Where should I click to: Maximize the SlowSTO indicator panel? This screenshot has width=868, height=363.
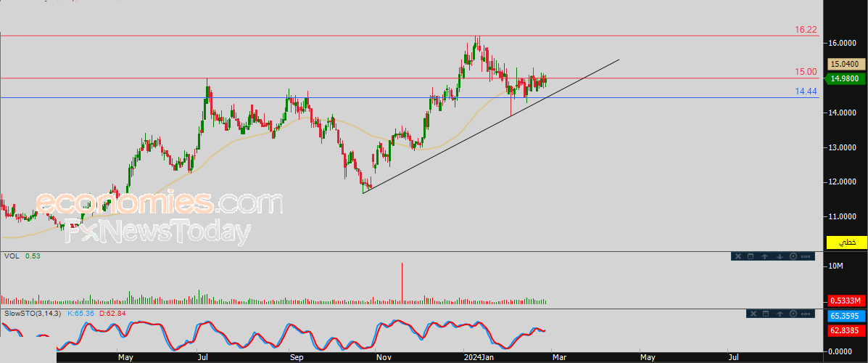click(x=766, y=314)
